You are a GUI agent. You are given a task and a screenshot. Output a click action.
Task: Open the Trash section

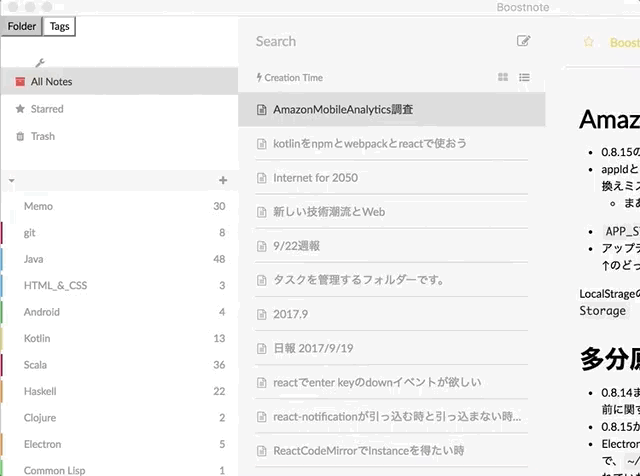pos(119,136)
